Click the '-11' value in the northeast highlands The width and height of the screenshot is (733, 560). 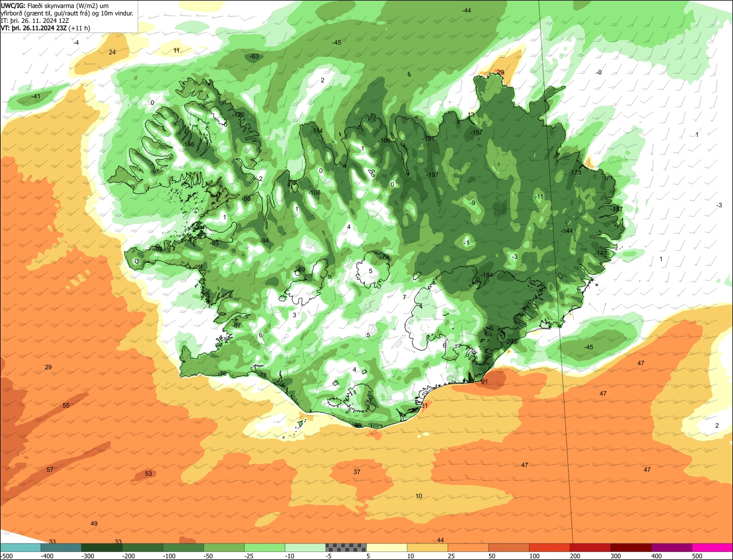[x=539, y=196]
